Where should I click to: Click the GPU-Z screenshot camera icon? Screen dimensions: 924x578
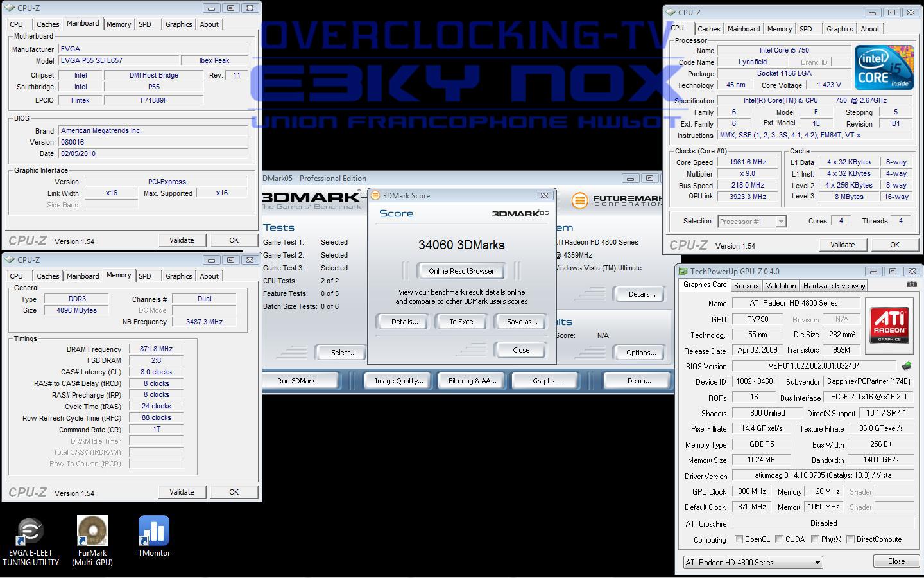pos(911,285)
